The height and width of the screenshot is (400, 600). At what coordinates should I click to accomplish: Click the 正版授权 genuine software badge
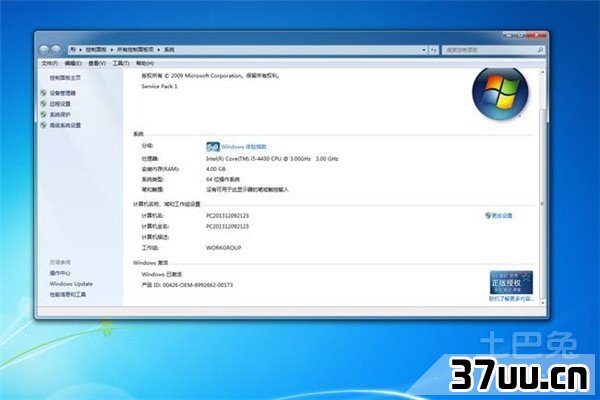point(511,282)
